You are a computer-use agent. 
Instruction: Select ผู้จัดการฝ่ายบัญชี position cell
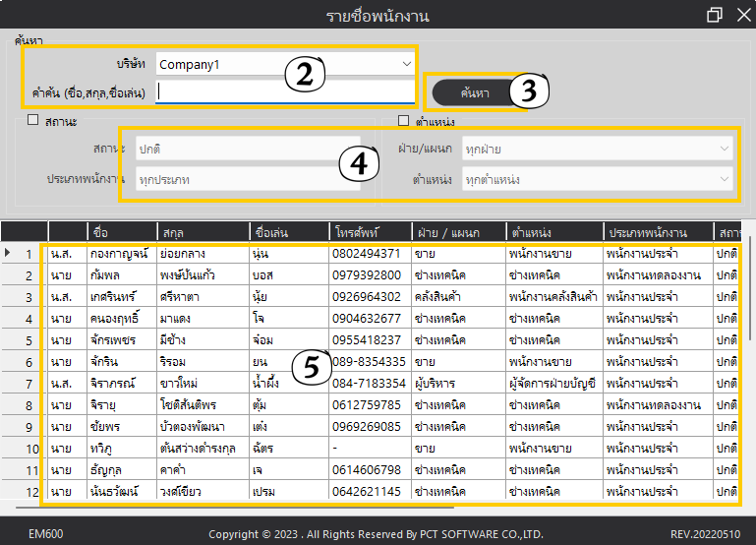tap(553, 383)
